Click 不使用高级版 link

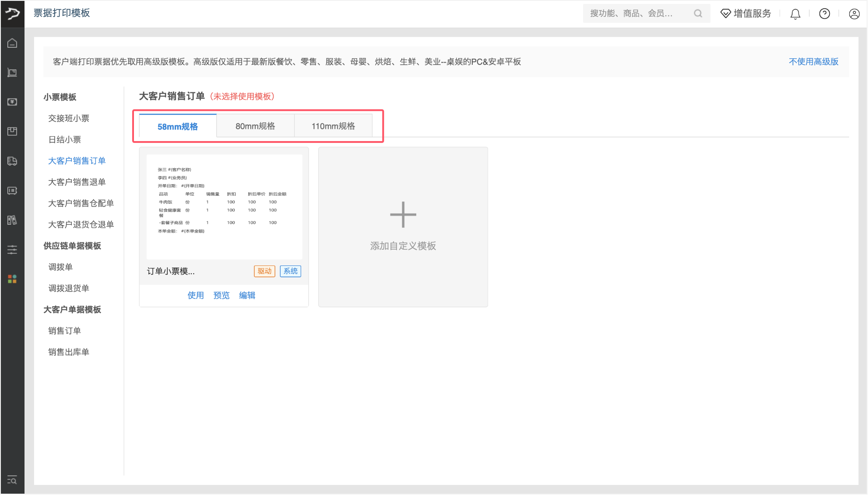[x=813, y=62]
